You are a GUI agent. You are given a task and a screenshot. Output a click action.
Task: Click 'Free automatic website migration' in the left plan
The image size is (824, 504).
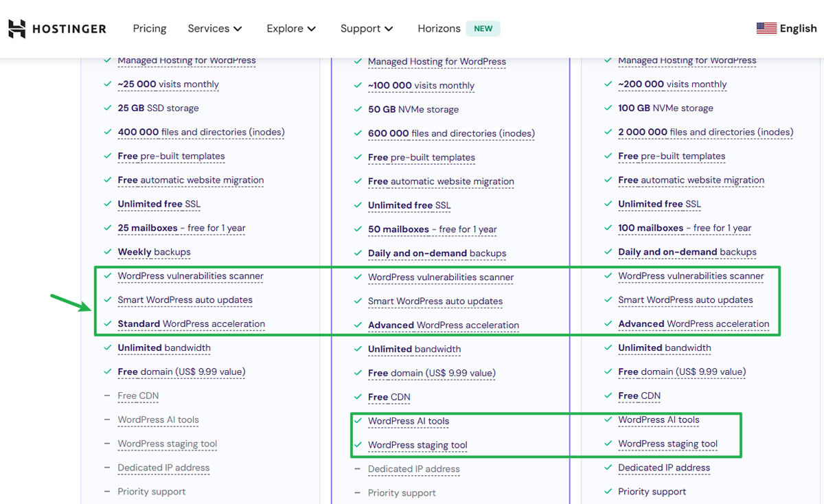tap(191, 181)
